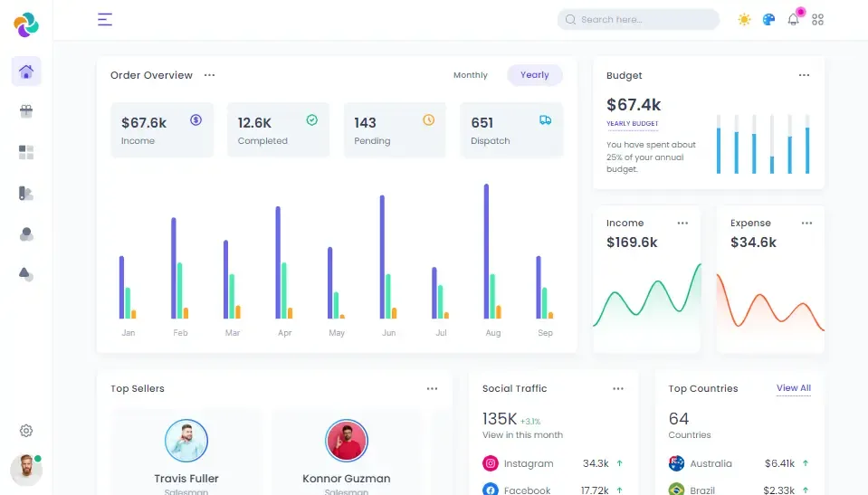Open the grid widgets sidebar icon
868x495 pixels.
26,152
